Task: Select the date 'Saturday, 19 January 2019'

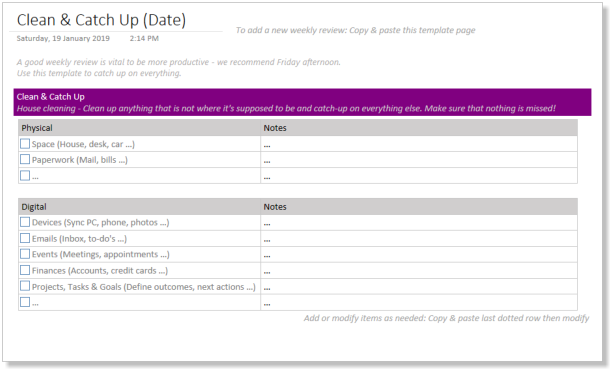Action: [63, 38]
